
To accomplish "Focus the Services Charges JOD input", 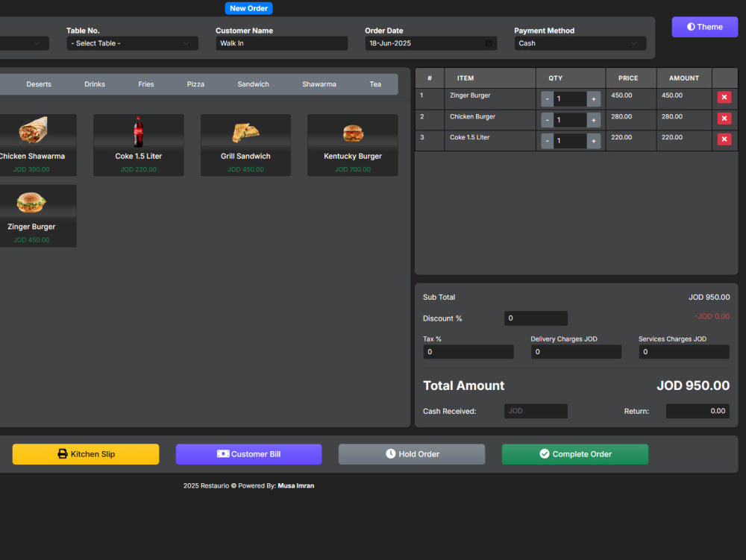I will [x=683, y=352].
